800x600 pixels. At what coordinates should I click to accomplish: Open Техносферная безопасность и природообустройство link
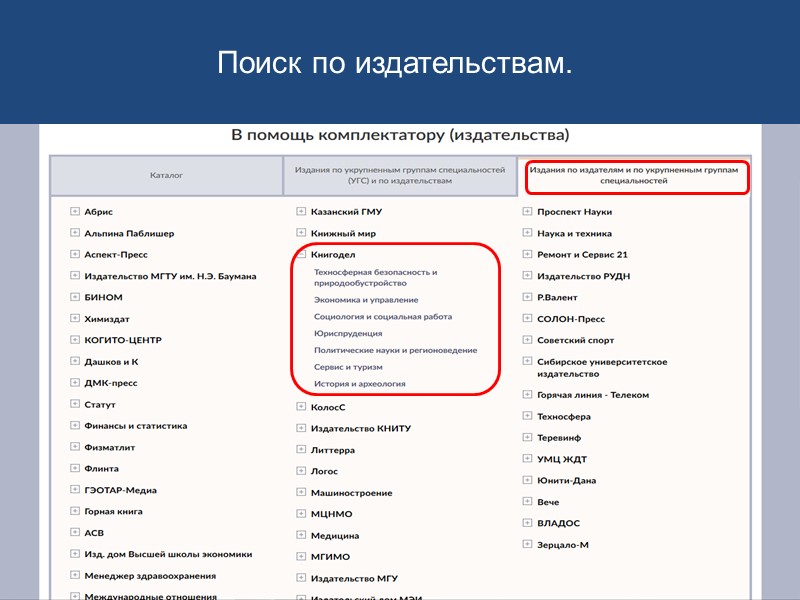[376, 278]
